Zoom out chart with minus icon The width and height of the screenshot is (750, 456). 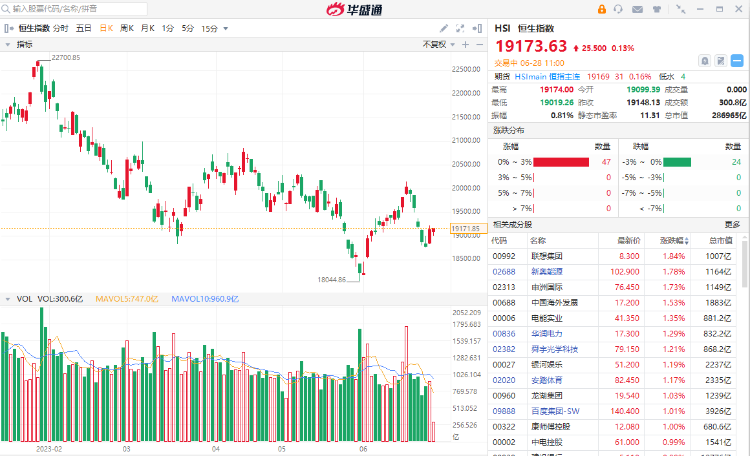coord(480,44)
